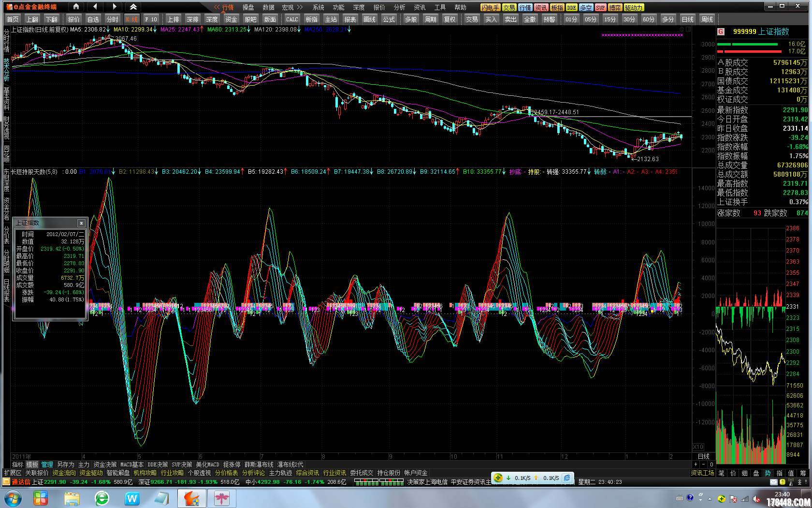Click the home icon in title bar
Screen dimensions: 812x508
pyautogui.click(x=76, y=7)
